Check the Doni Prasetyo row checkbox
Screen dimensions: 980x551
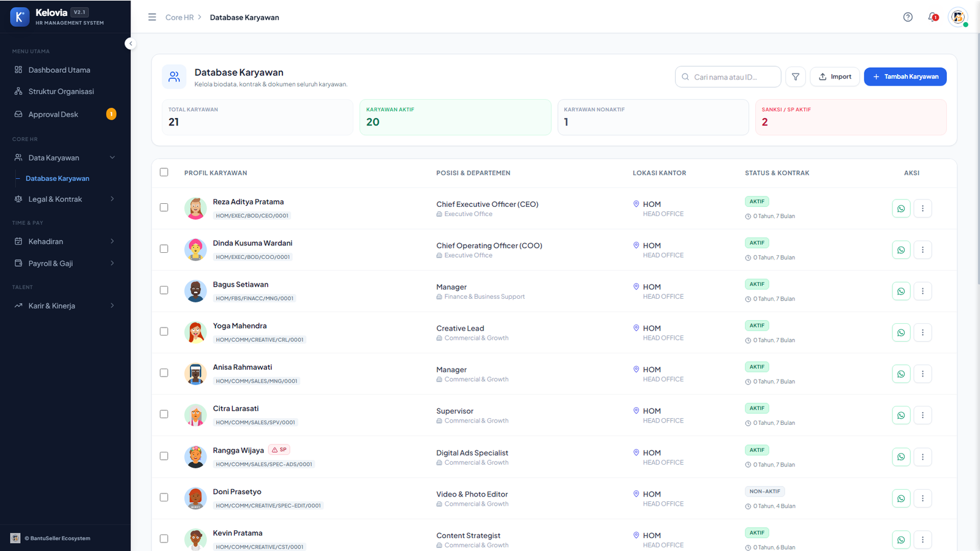tap(164, 497)
